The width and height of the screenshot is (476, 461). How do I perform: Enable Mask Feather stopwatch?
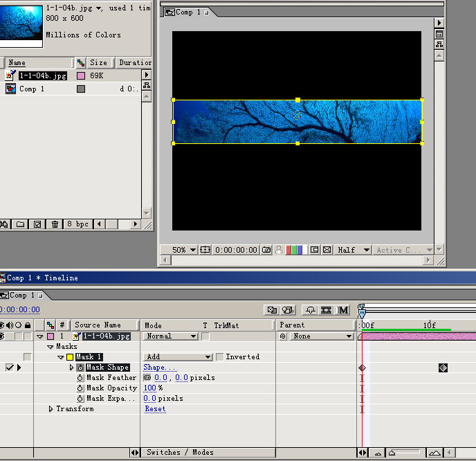point(80,378)
